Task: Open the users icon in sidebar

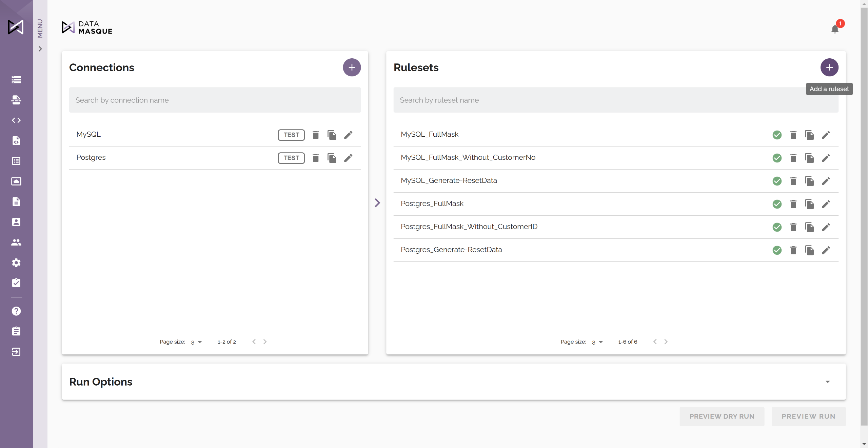Action: point(16,242)
